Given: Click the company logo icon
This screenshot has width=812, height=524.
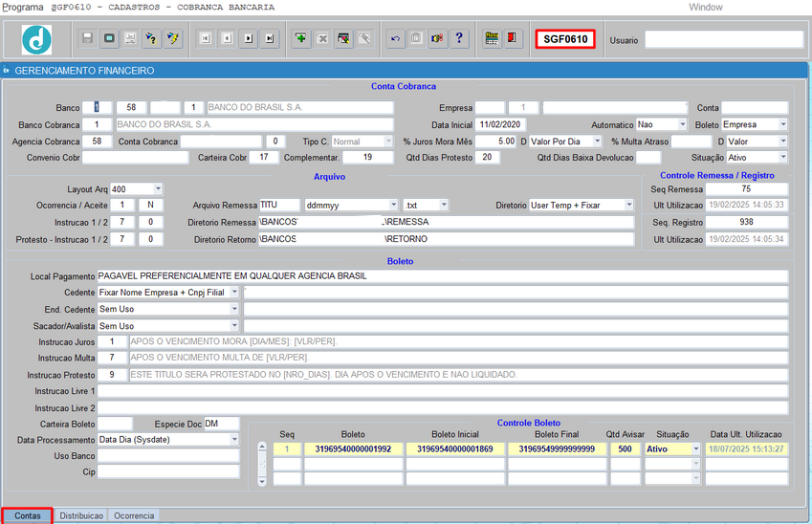Looking at the screenshot, I should tap(36, 40).
